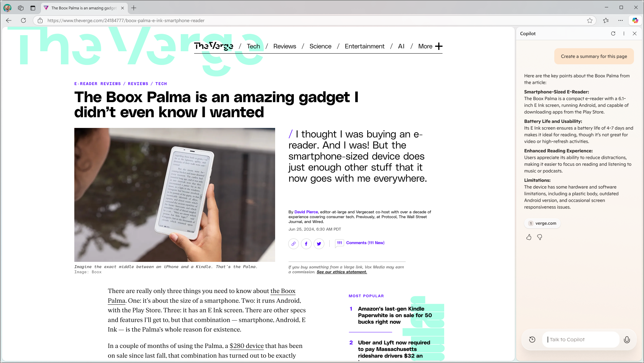Click the Copilot conversation history icon
The width and height of the screenshot is (644, 363).
[x=533, y=340]
